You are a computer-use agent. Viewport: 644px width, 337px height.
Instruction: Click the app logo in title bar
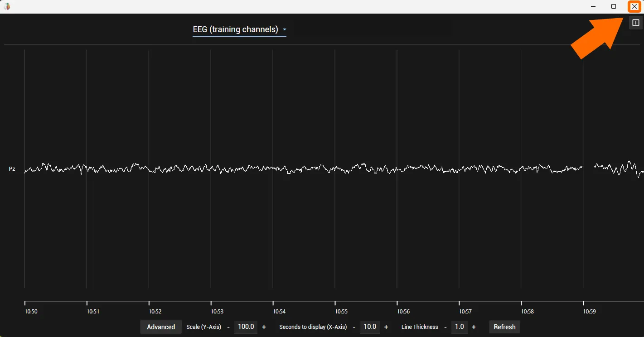coord(7,6)
